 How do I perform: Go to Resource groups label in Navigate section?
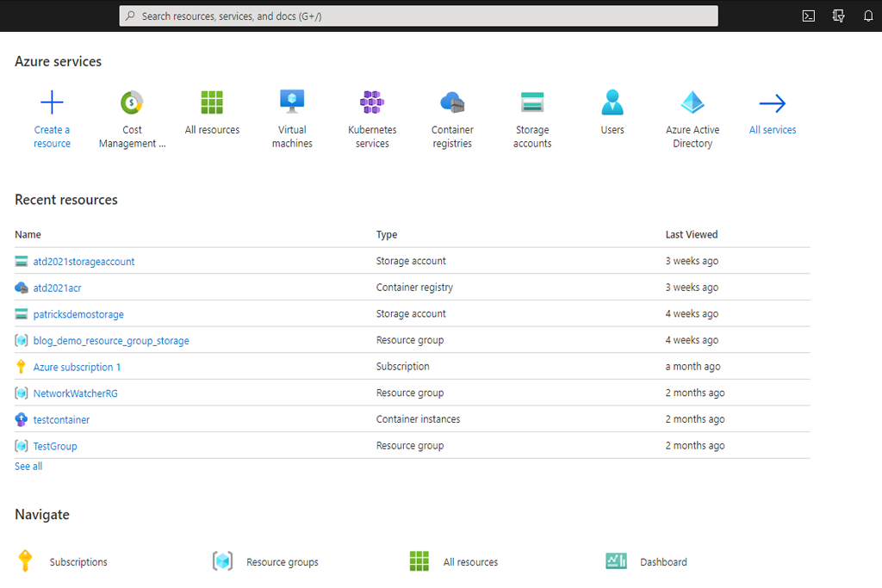tap(283, 562)
